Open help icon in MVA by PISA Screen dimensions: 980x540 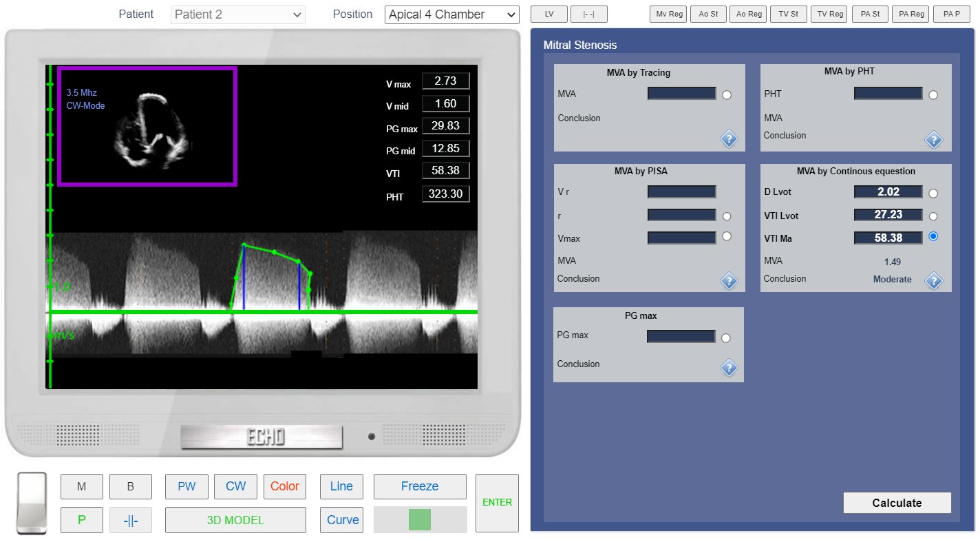[x=728, y=281]
